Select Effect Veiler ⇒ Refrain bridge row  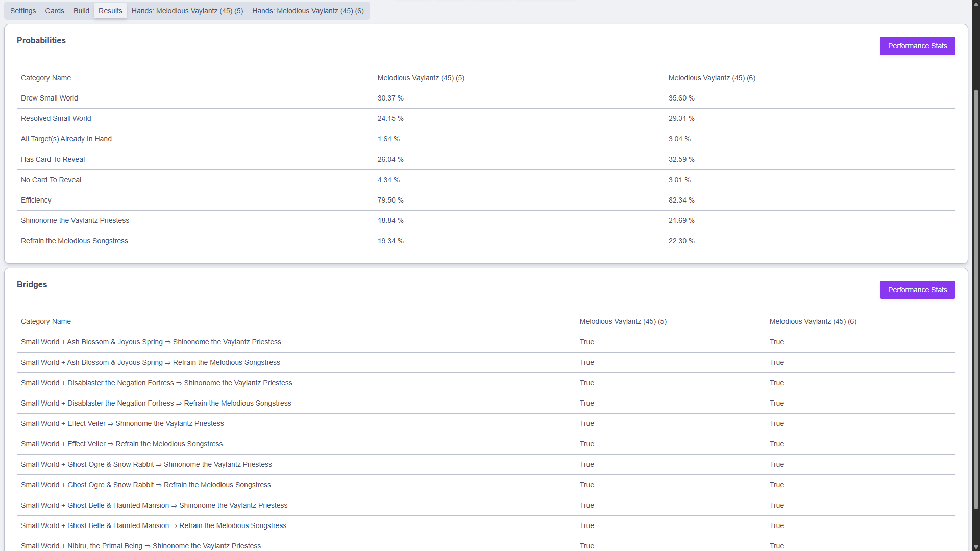point(486,444)
